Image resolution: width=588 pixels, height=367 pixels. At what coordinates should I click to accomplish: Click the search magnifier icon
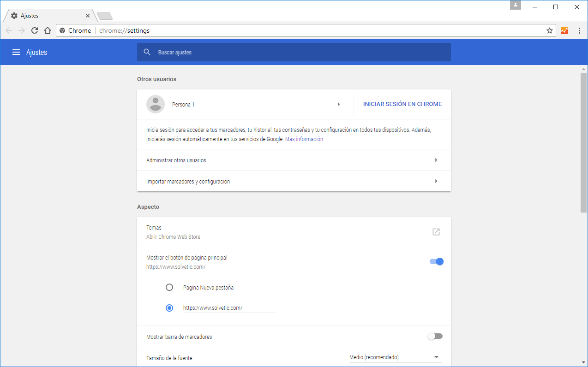(147, 52)
